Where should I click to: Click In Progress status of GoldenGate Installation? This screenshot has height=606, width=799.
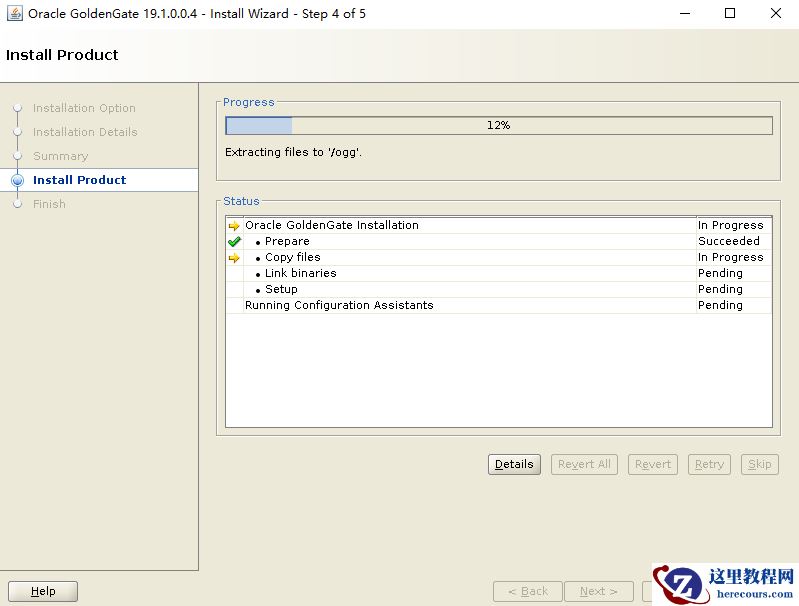pyautogui.click(x=731, y=225)
